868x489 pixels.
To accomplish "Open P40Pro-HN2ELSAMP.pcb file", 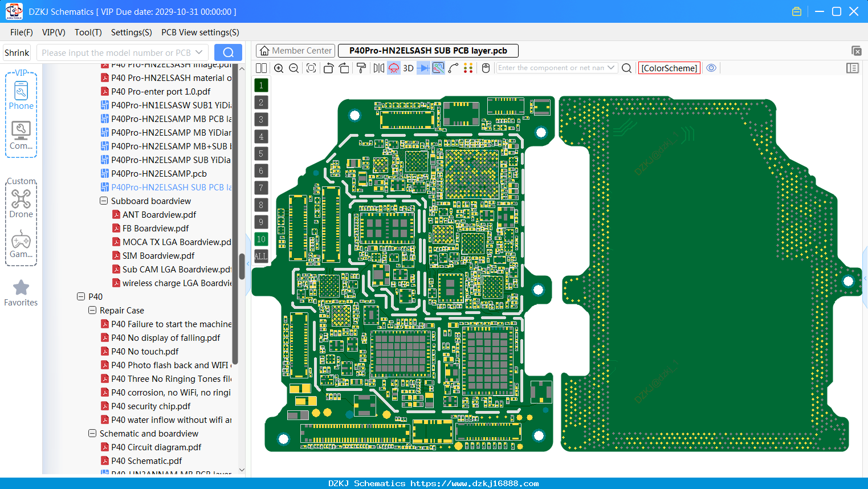I will [159, 173].
